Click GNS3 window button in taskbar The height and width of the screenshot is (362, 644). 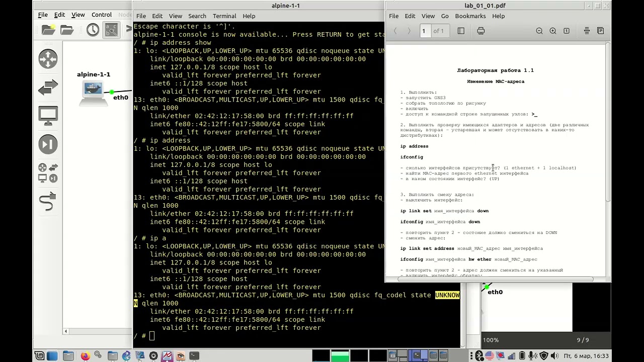coord(126,356)
